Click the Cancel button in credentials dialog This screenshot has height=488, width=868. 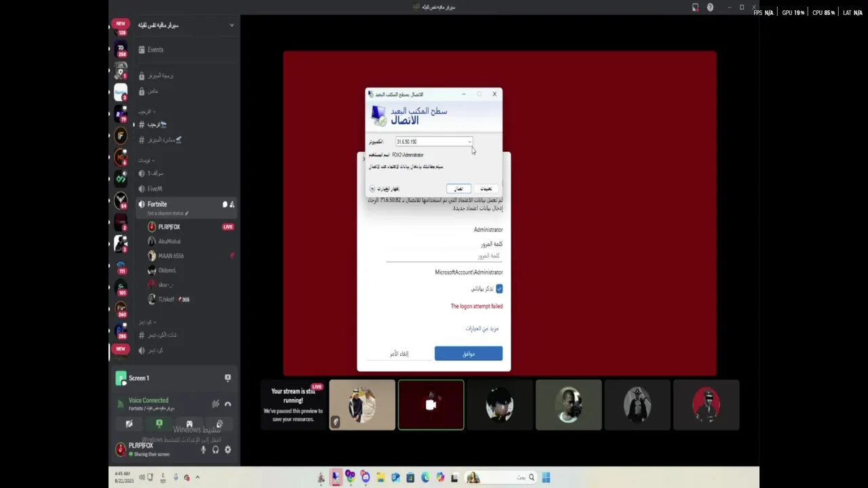point(399,354)
